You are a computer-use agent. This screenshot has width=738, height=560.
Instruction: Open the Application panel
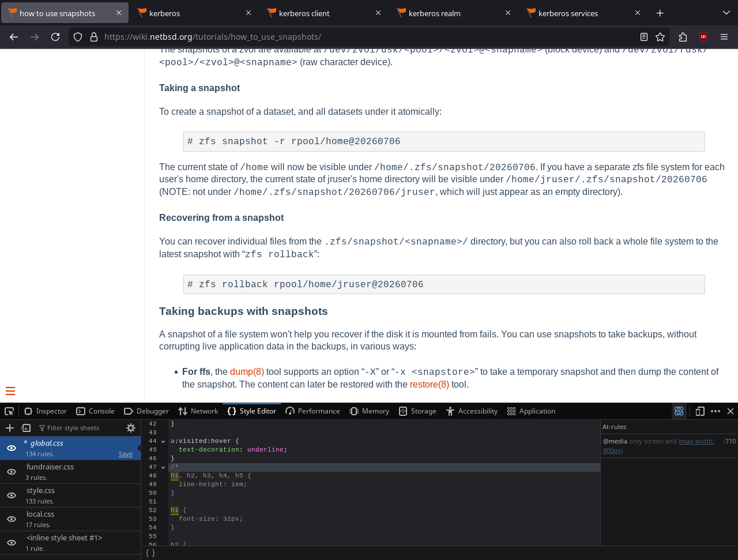[x=532, y=411]
